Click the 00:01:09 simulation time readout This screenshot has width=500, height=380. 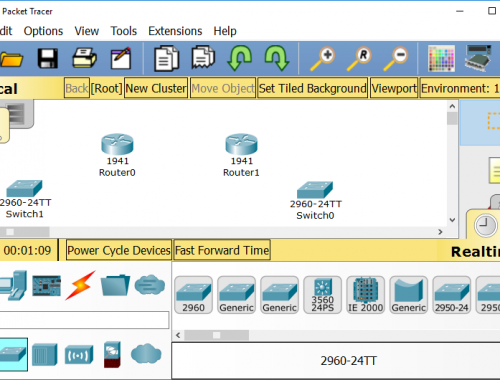click(x=27, y=250)
